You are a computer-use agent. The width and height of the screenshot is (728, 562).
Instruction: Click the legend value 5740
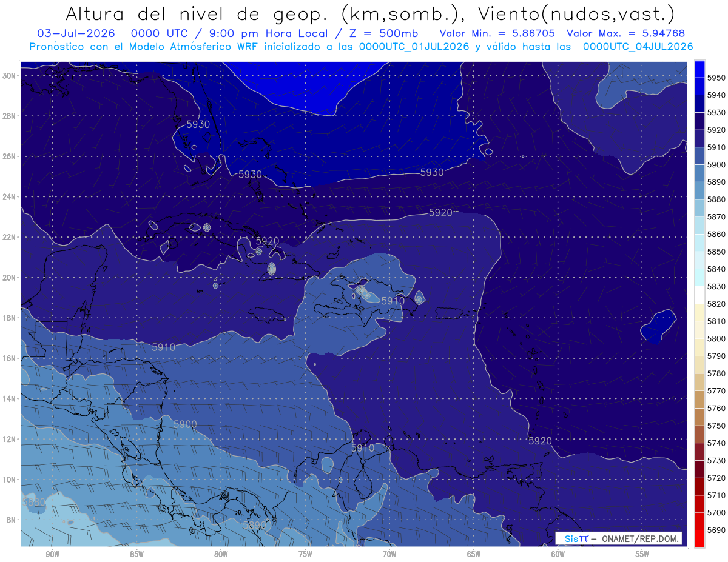coord(716,443)
